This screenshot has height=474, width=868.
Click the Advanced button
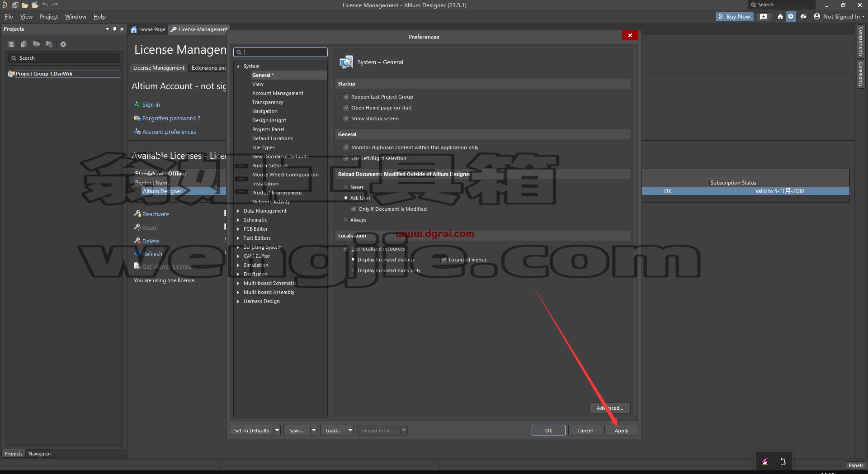(x=610, y=408)
